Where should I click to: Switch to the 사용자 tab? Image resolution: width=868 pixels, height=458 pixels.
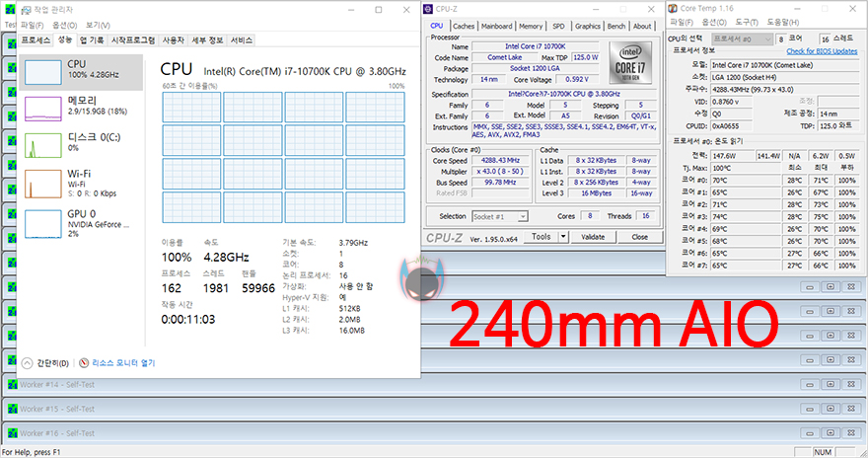[174, 40]
